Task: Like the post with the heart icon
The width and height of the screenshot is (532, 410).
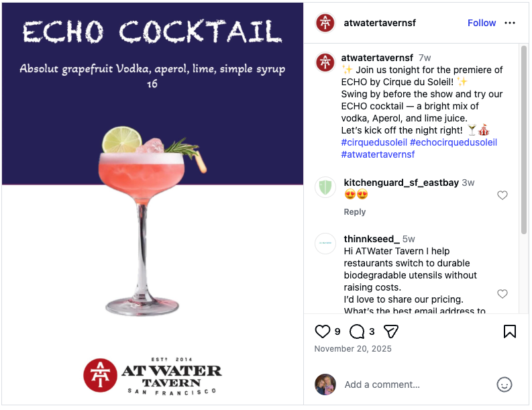Action: click(322, 331)
